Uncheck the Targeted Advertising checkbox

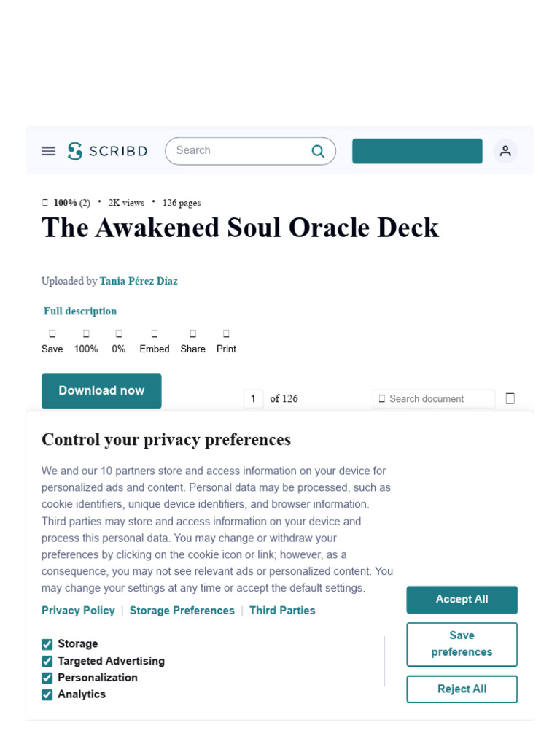point(47,661)
